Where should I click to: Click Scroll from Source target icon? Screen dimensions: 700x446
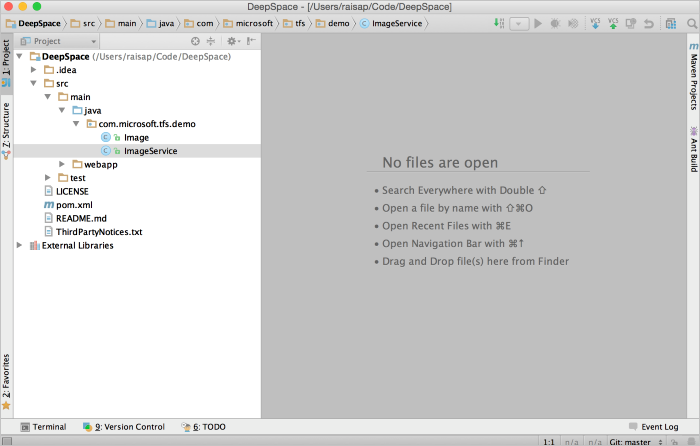(195, 41)
